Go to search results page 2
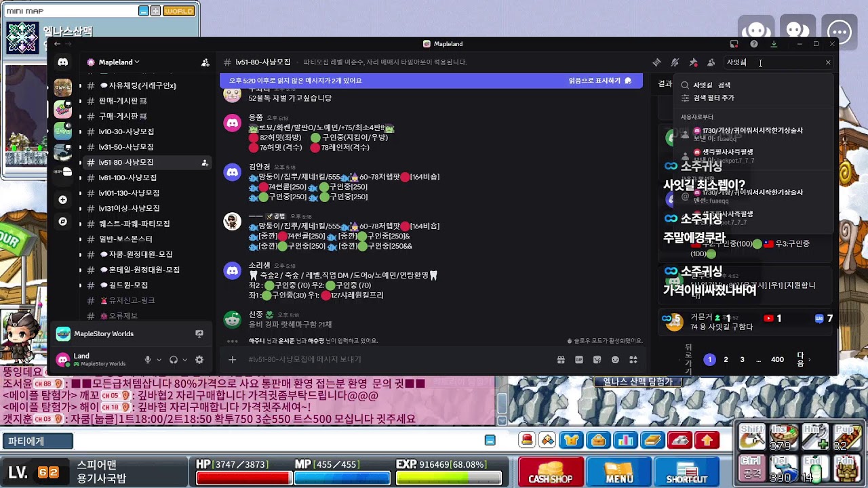Viewport: 868px width, 488px height. point(726,360)
